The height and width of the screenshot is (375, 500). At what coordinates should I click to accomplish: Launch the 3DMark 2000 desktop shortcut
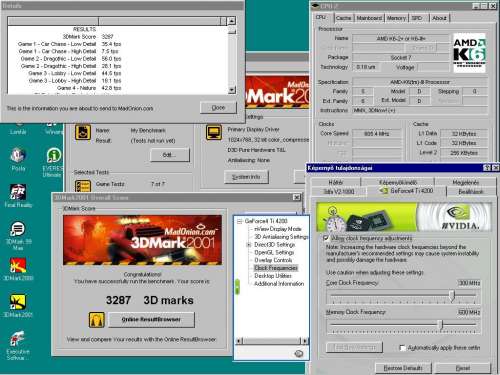pyautogui.click(x=18, y=269)
